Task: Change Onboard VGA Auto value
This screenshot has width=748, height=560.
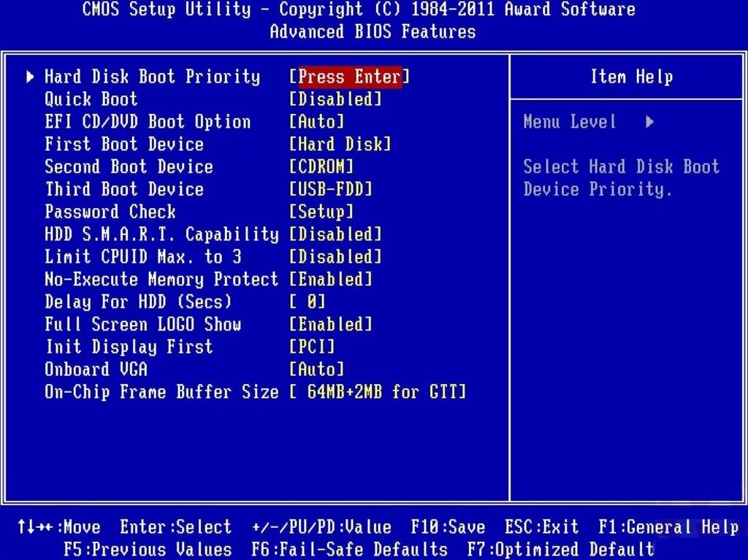Action: [316, 369]
